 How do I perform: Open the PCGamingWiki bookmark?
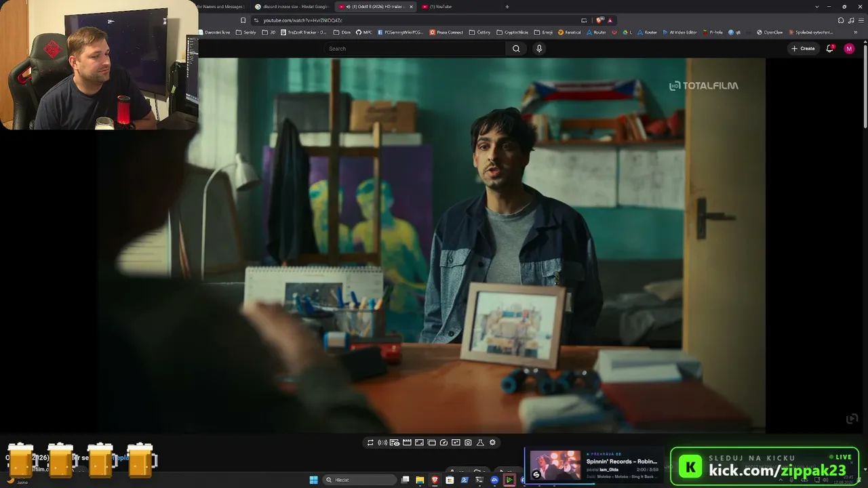point(400,32)
